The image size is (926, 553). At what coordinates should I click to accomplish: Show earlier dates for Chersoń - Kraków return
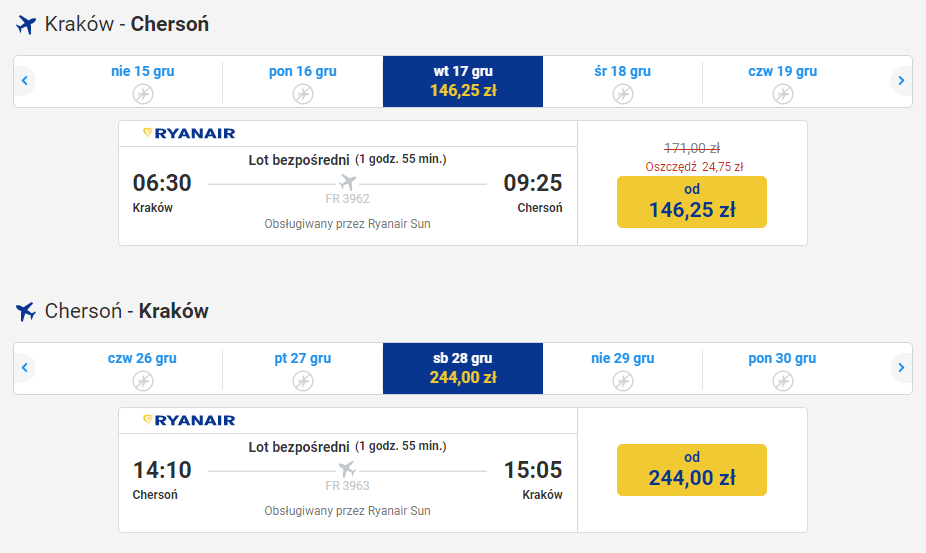(25, 367)
